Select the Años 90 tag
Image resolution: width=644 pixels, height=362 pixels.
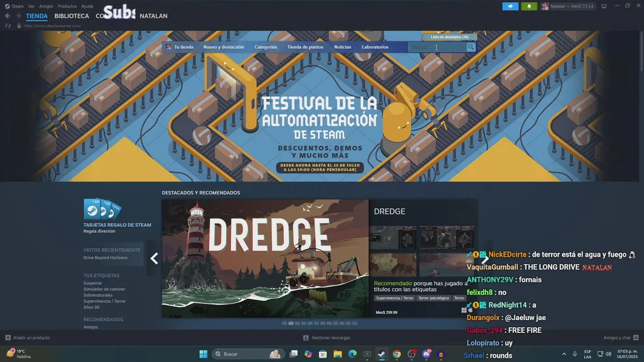click(92, 307)
